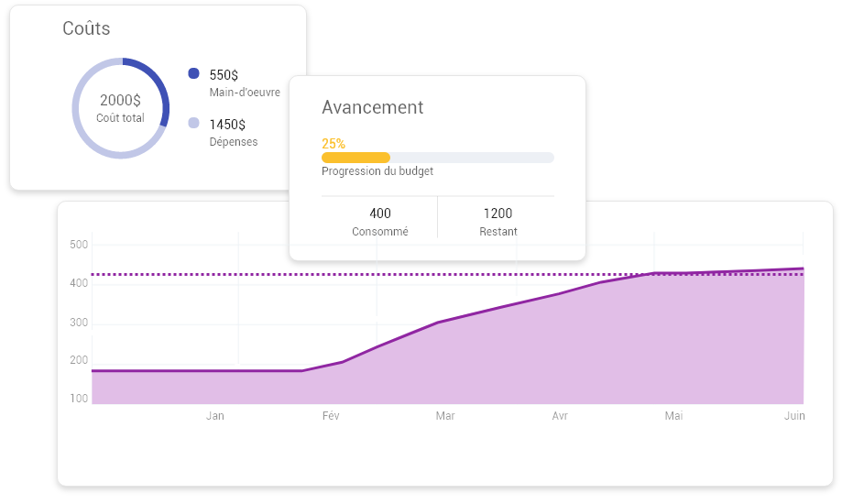Click the Avancement card title
842x504 pixels.
(373, 107)
